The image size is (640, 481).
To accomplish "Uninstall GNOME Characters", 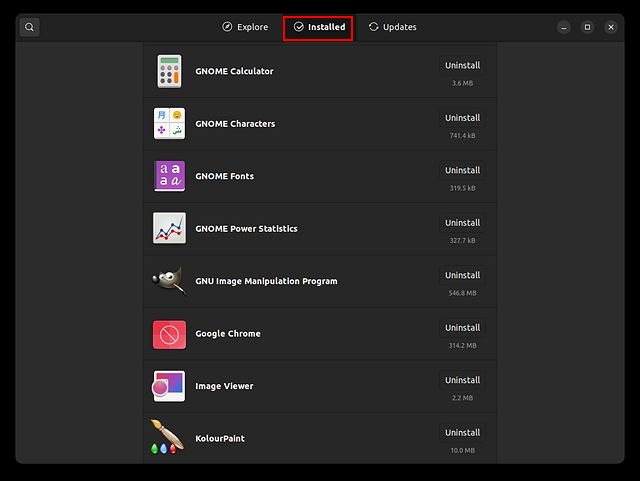I will click(x=462, y=118).
